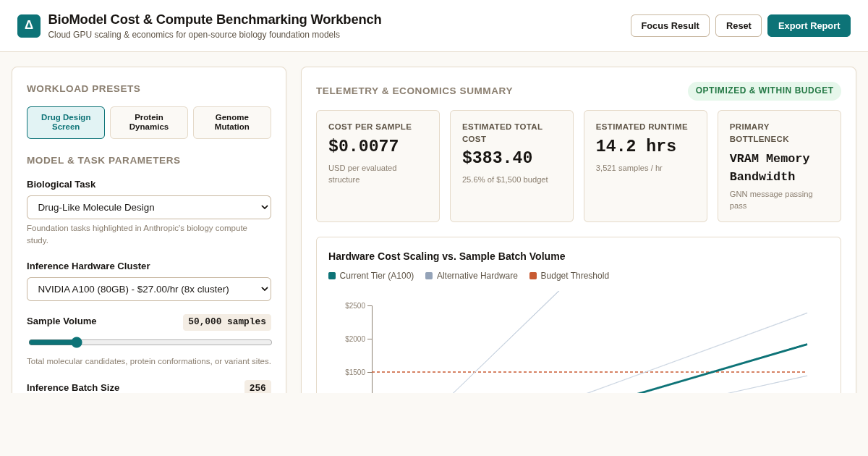This screenshot has width=868, height=456.
Task: Click the Focus Result button
Action: coord(670,25)
